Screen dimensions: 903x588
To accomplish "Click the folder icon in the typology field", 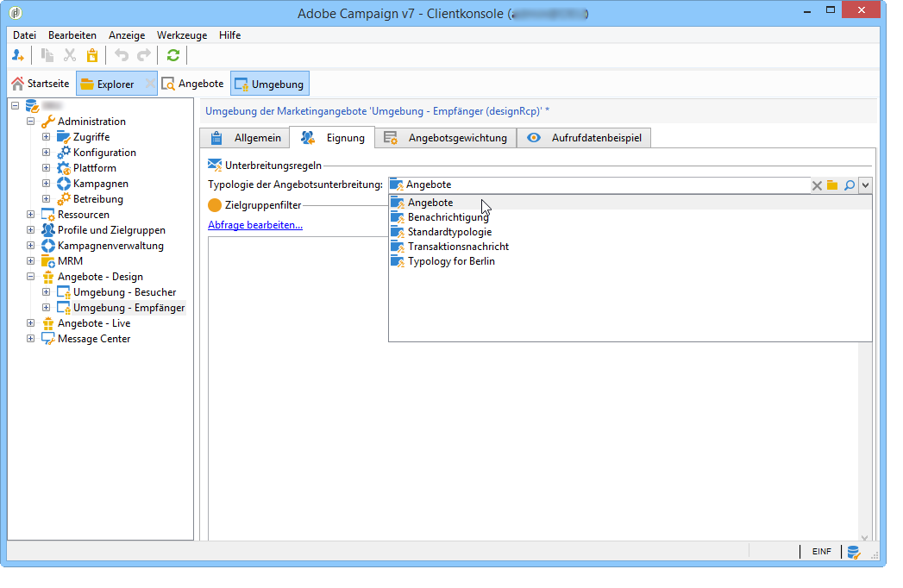I will pyautogui.click(x=832, y=185).
